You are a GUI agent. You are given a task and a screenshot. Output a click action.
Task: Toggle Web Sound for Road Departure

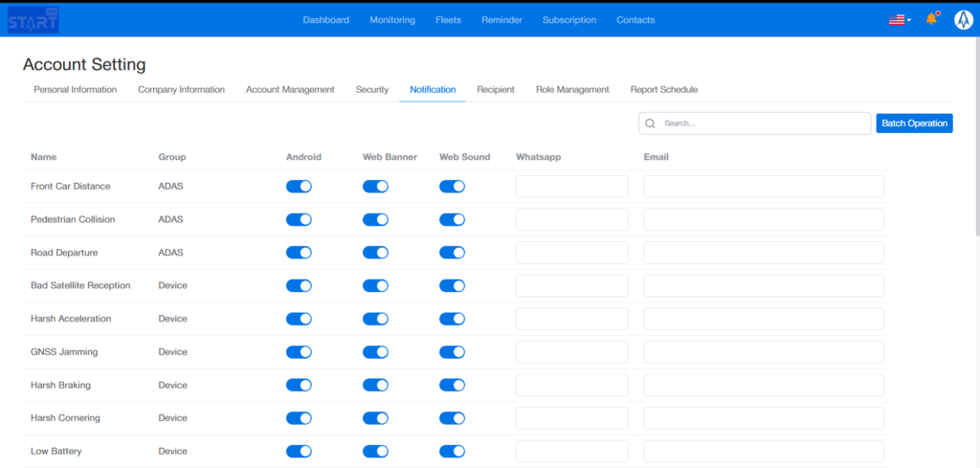pos(452,253)
